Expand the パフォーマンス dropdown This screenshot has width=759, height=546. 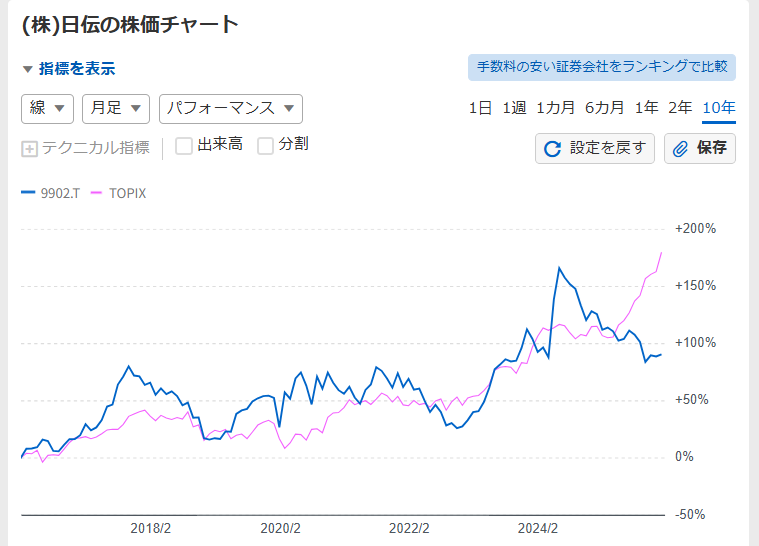point(231,108)
